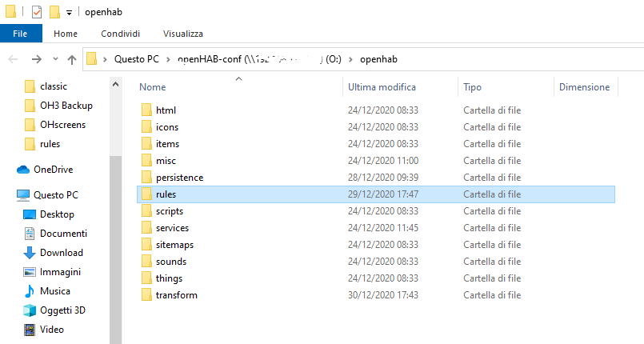Click the navigation pane scroll up arrow

pos(116,83)
